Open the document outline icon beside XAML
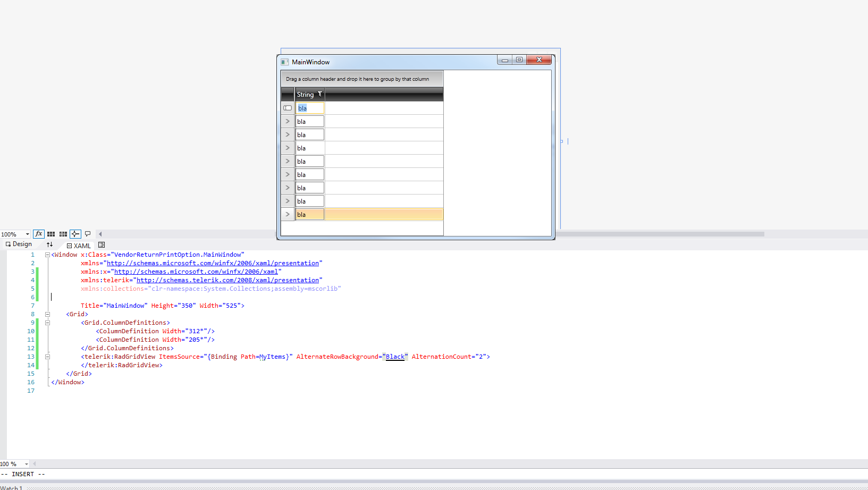The width and height of the screenshot is (868, 490). pyautogui.click(x=102, y=245)
